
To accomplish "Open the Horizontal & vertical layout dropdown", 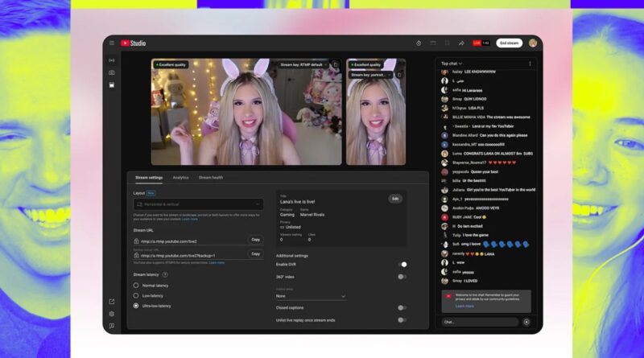I will [198, 205].
